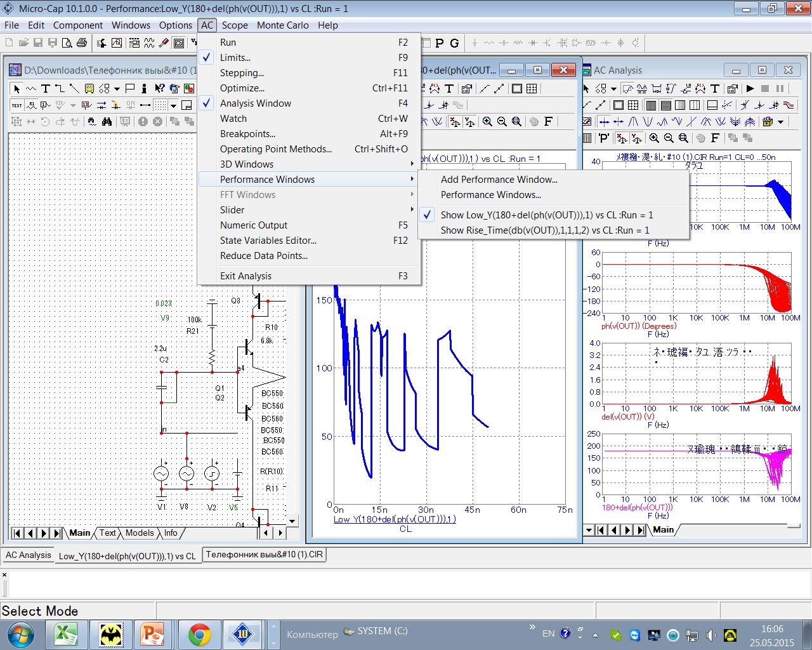Open the grid dropdown arrow in schematic toolbar

173,105
